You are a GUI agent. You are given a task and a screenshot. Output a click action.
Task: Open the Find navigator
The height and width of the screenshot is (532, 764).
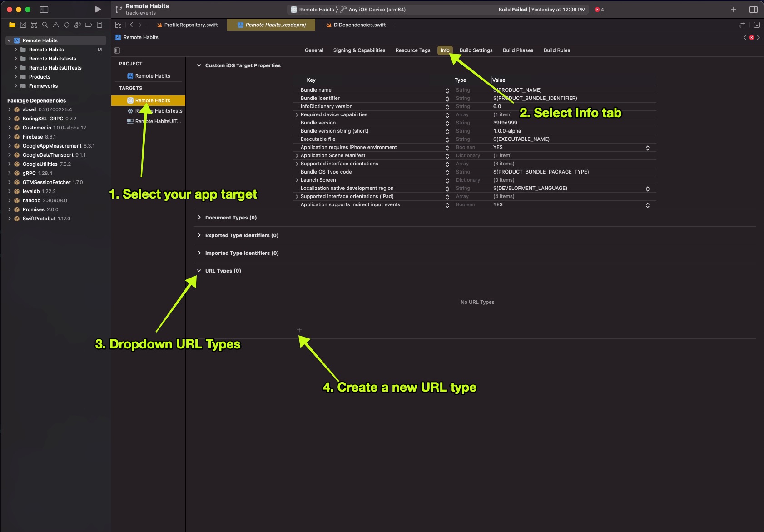(45, 25)
